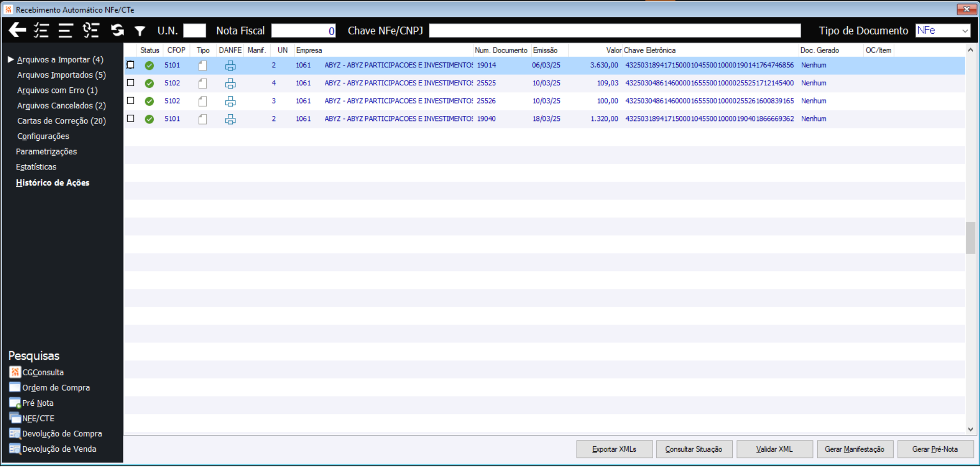Click the back arrow icon

tap(17, 30)
